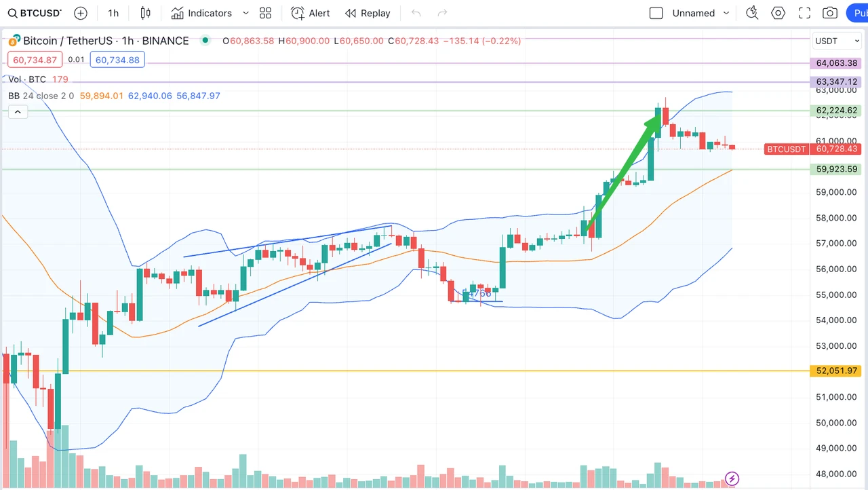Viewport: 868px width, 490px height.
Task: Open the 1h timeframe selector
Action: tap(113, 13)
